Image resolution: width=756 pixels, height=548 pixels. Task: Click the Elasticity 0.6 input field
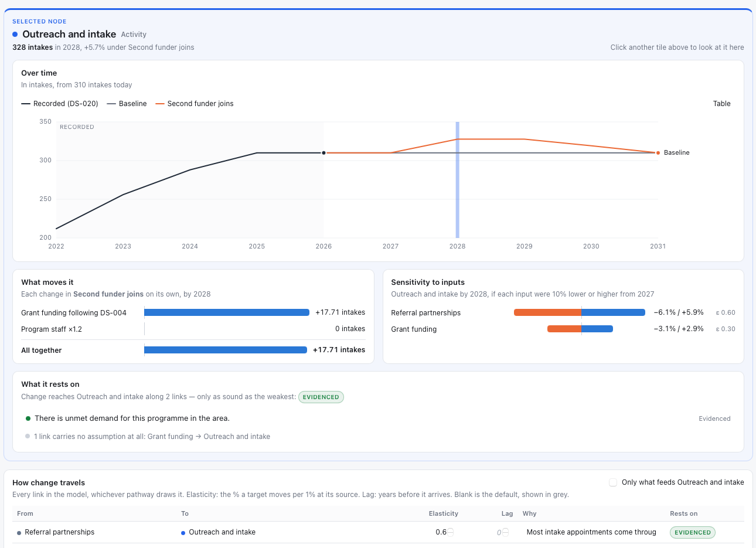441,532
